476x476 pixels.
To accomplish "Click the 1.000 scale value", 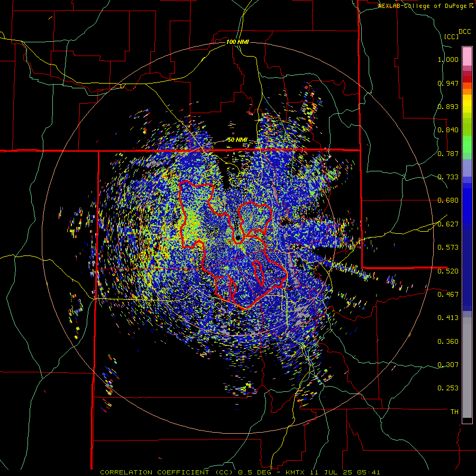I will [x=448, y=59].
